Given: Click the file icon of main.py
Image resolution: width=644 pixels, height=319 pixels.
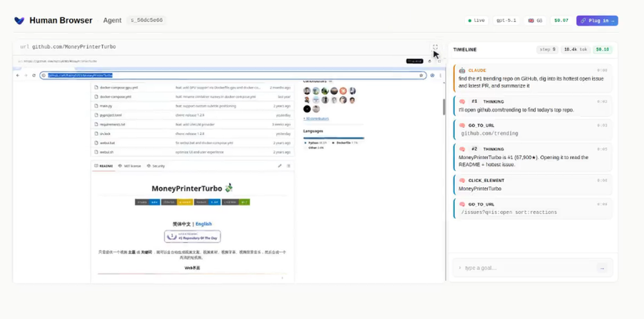Looking at the screenshot, I should tap(96, 105).
